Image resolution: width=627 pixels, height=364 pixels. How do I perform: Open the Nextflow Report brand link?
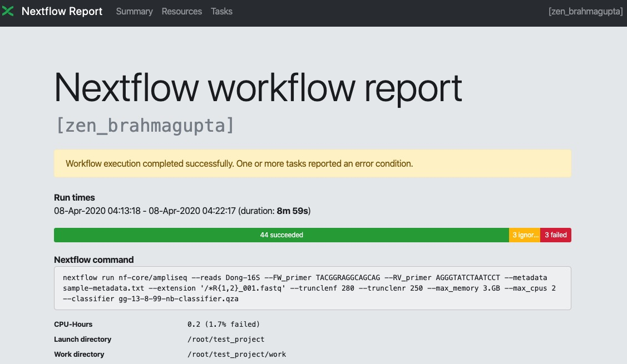pyautogui.click(x=62, y=11)
